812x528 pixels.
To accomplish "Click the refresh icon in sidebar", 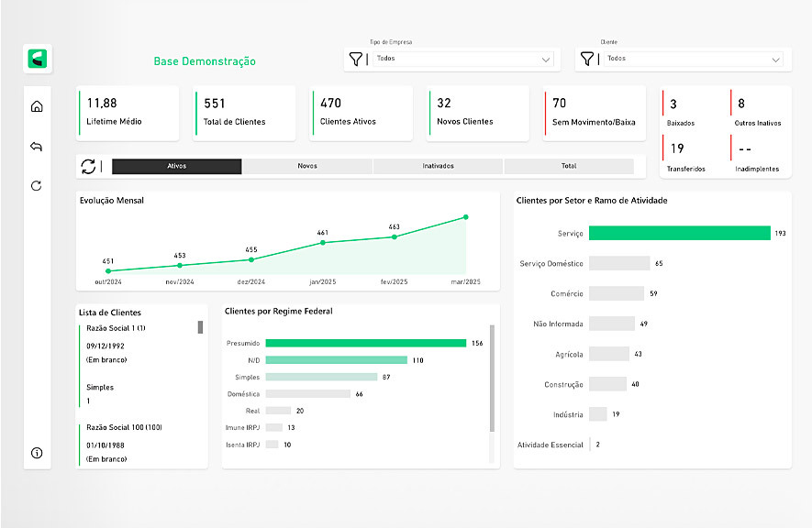I will (37, 186).
